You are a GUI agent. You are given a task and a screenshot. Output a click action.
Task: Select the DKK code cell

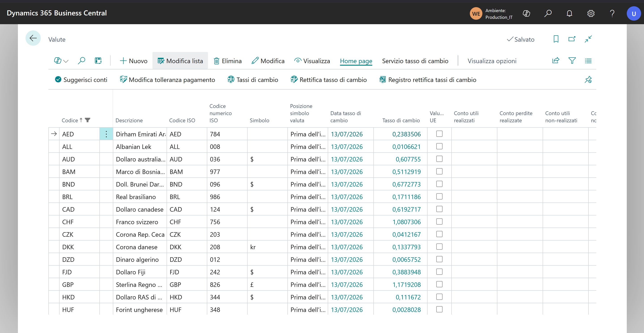point(79,247)
